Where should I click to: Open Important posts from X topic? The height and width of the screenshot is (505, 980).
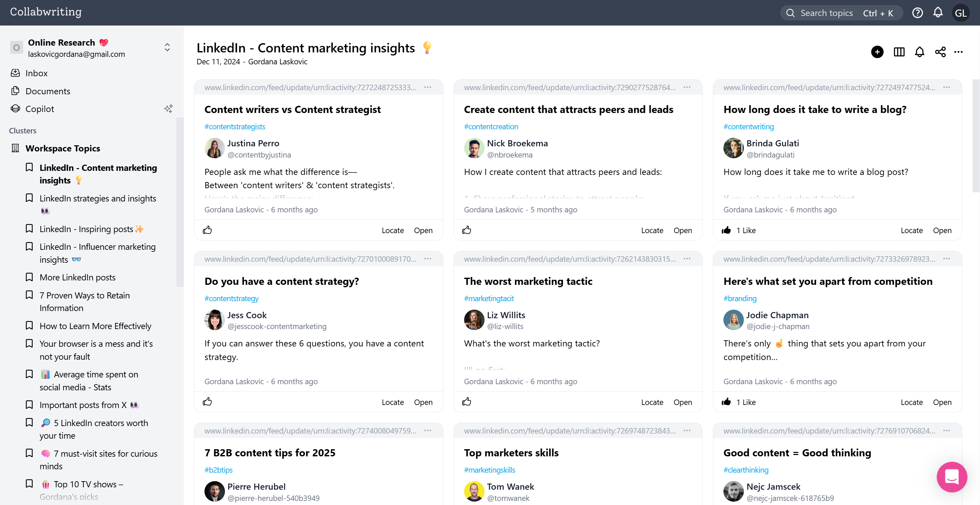[x=89, y=405]
